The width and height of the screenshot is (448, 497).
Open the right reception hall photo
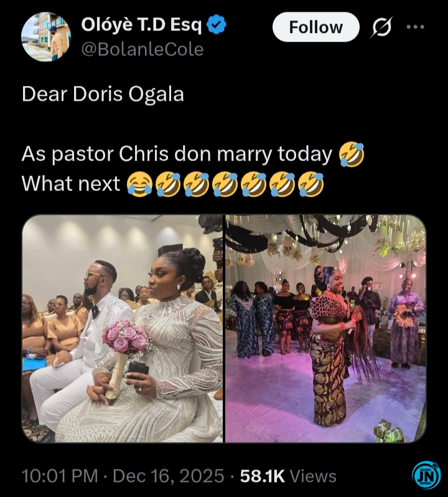coord(325,328)
